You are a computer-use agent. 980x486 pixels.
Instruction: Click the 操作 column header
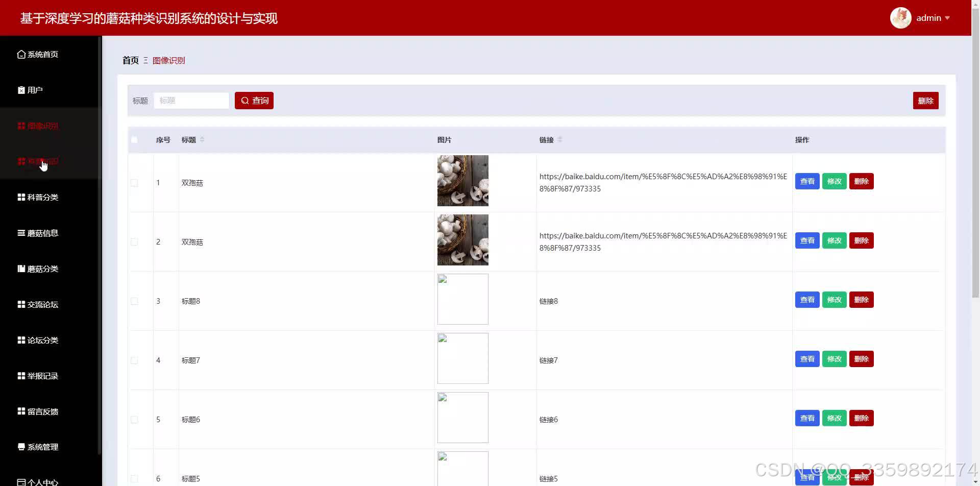tap(802, 140)
